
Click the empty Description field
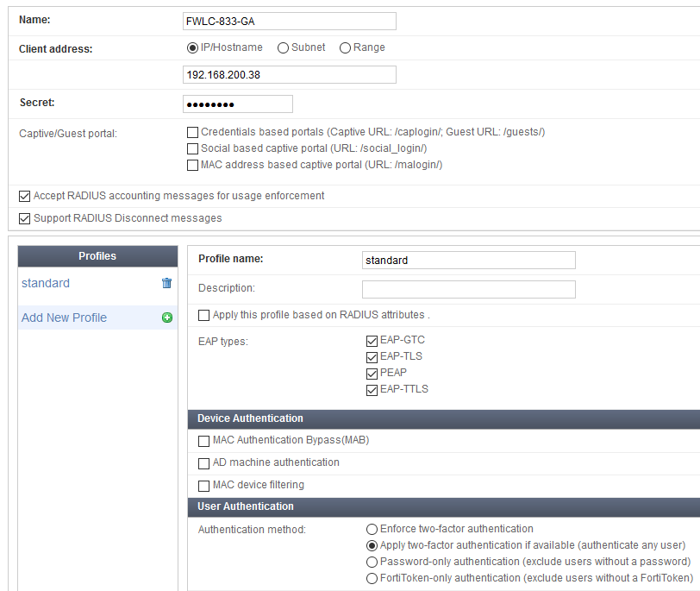(x=469, y=290)
